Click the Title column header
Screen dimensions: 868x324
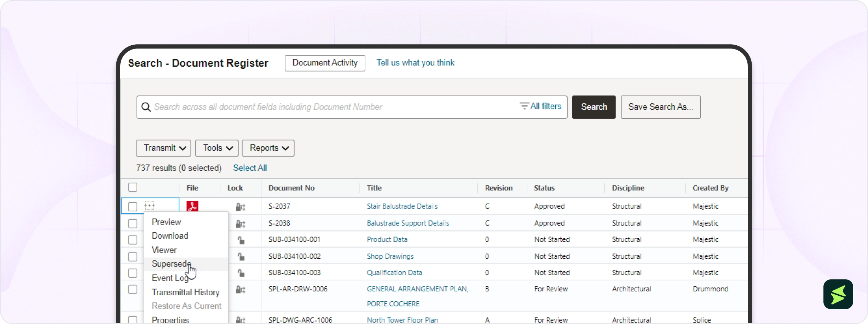coord(374,188)
